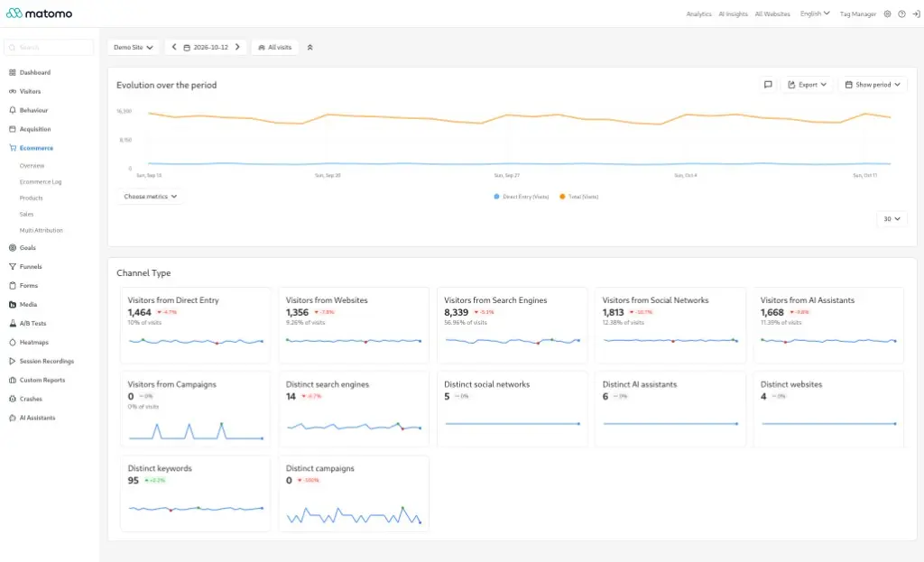This screenshot has height=562, width=924.
Task: Click the Distinct websites card title
Action: [791, 384]
